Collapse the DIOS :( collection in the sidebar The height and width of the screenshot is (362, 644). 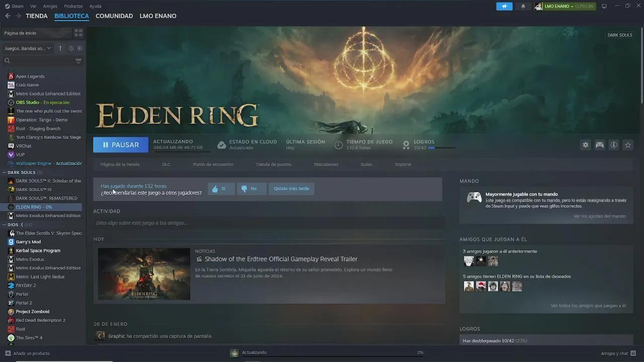pos(4,225)
